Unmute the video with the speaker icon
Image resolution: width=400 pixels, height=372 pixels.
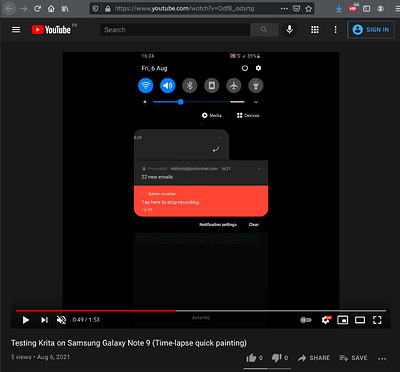[61, 320]
